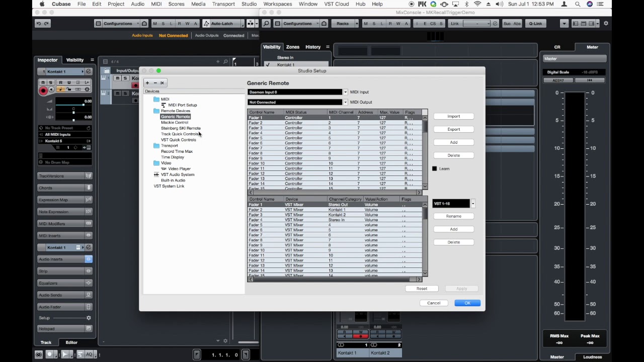Toggle Solo on the first track in track list
644x362 pixels.
point(125,78)
